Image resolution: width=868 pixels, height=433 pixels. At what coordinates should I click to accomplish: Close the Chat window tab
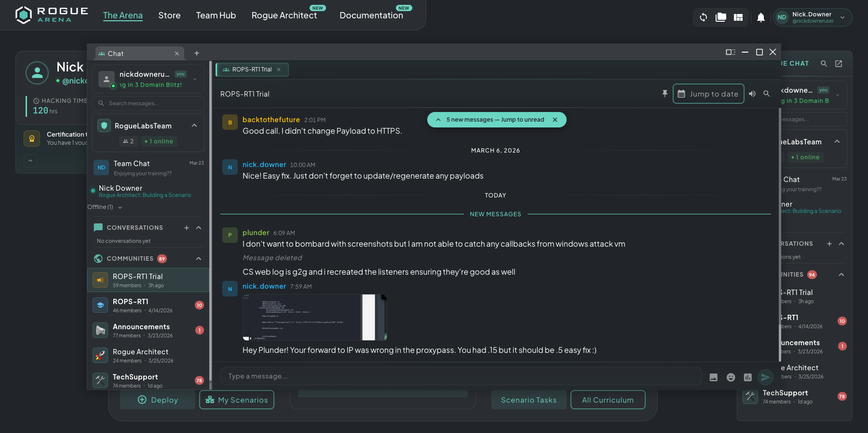point(177,54)
